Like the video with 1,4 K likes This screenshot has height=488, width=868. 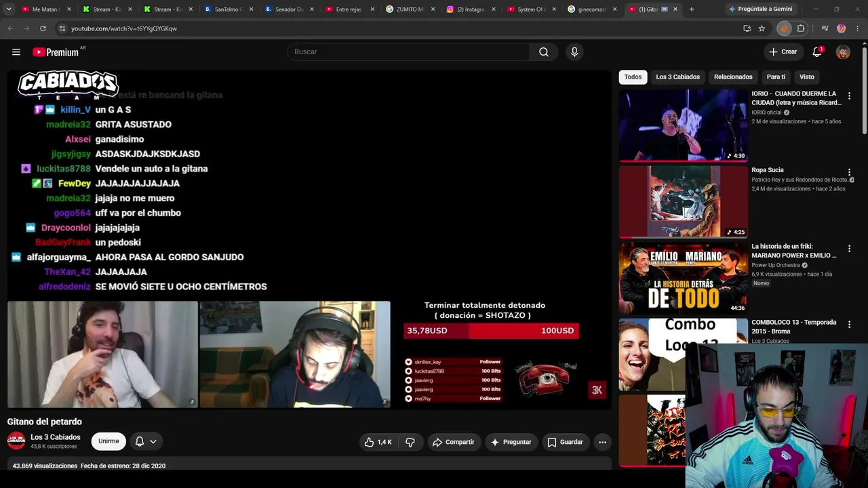pyautogui.click(x=378, y=442)
